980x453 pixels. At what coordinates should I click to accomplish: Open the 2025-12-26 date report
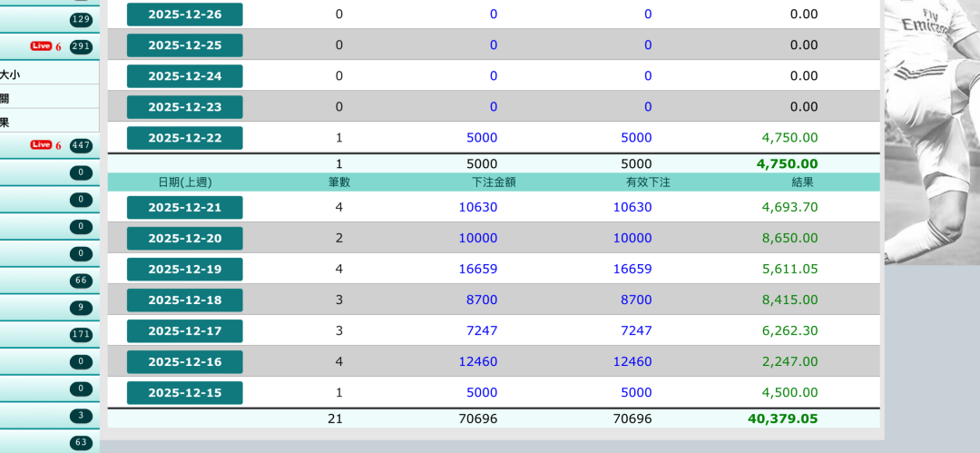point(184,15)
